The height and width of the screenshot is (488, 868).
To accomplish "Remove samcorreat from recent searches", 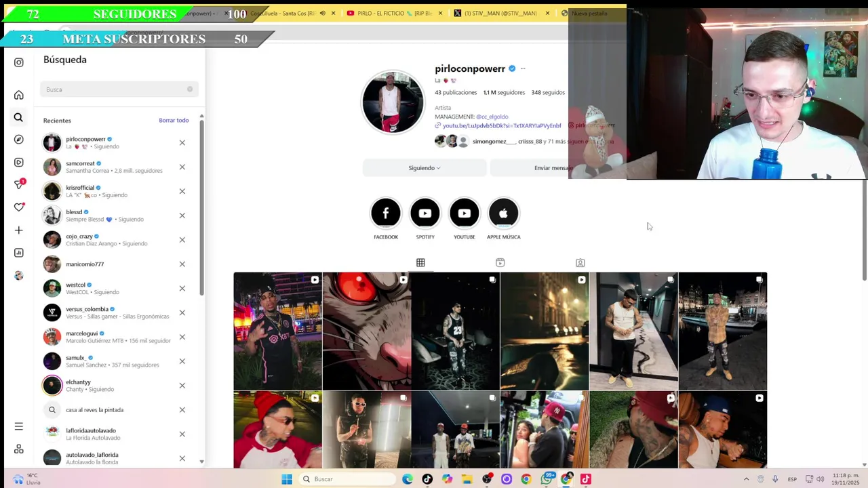I will (x=182, y=167).
